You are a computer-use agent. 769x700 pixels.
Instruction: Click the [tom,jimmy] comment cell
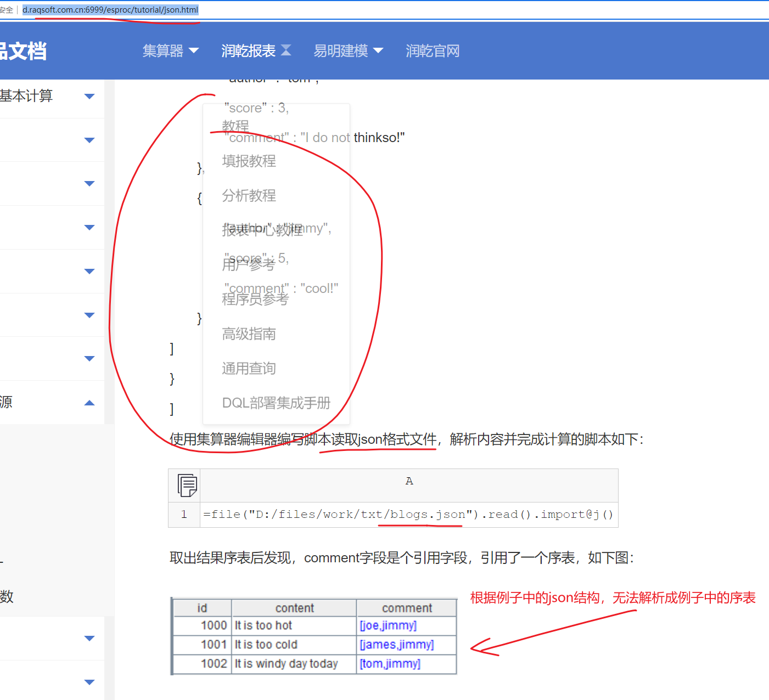[x=390, y=664]
